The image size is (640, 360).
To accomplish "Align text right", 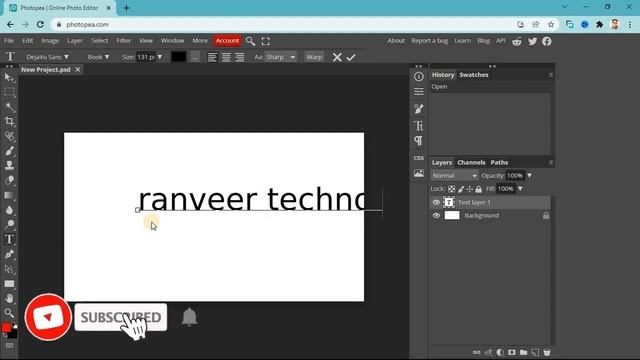I will (x=240, y=57).
